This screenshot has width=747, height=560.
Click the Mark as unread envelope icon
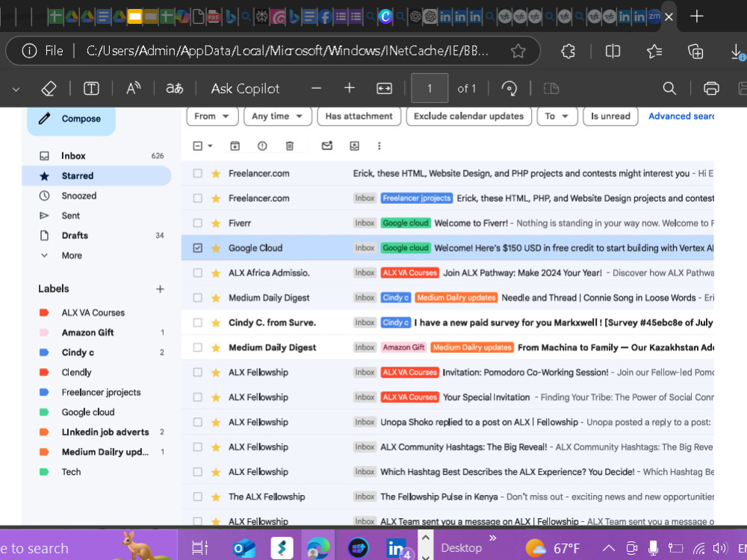(327, 146)
